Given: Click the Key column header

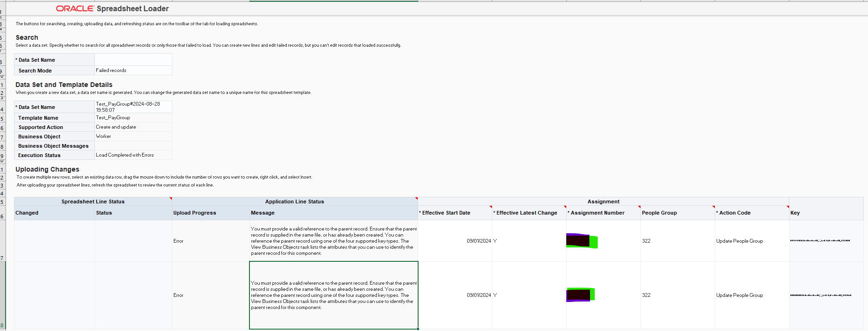Looking at the screenshot, I should click(x=826, y=213).
